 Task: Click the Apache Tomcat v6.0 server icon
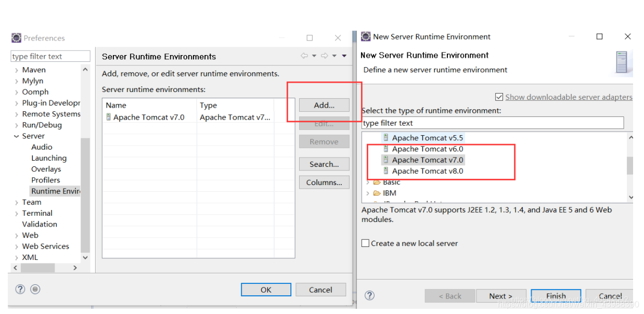(386, 149)
